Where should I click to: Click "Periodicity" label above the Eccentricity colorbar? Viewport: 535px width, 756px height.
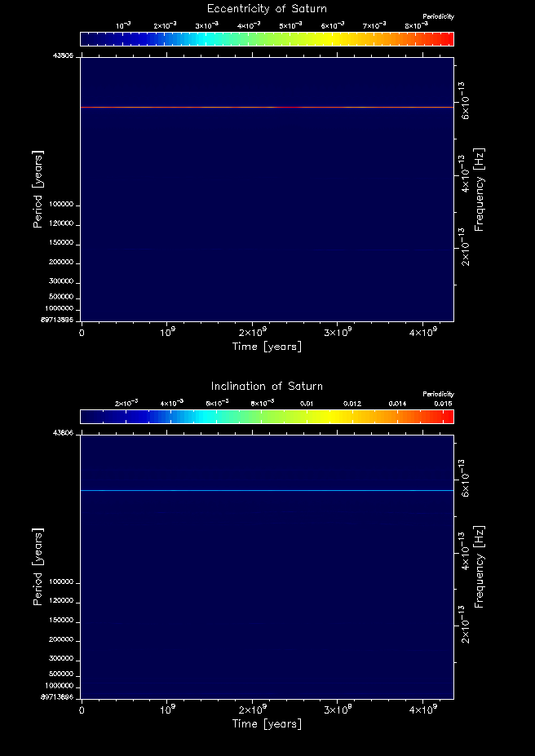tap(438, 16)
